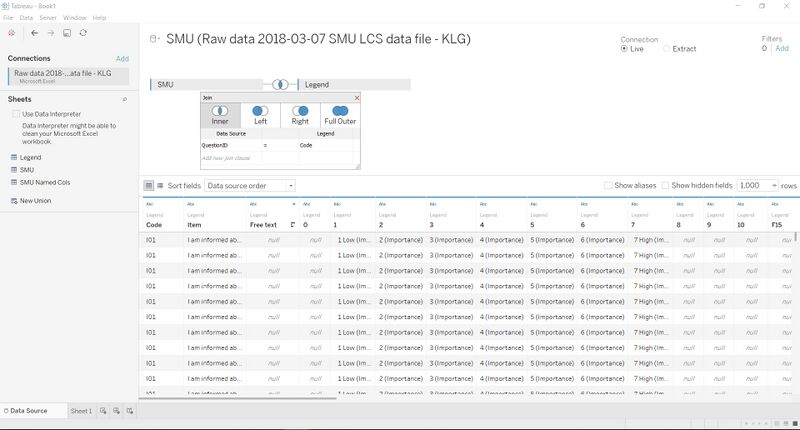
Task: Click the search icon next to Sheets
Action: 124,99
